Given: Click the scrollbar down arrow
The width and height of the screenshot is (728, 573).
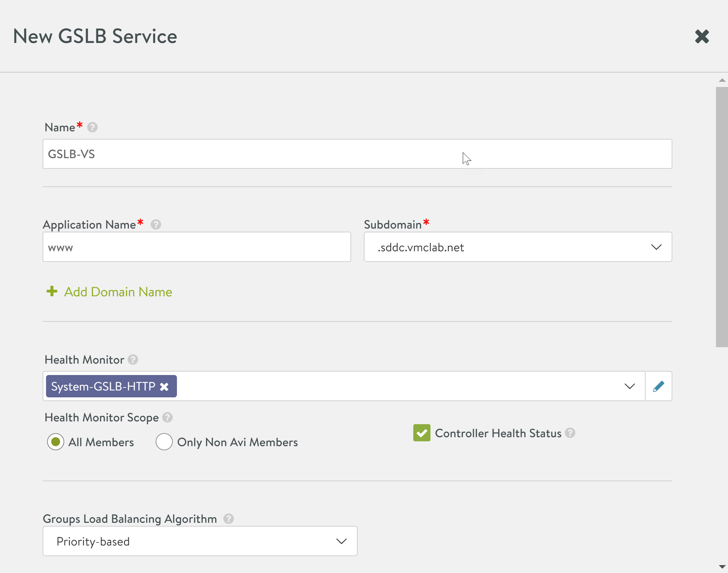Looking at the screenshot, I should (722, 567).
